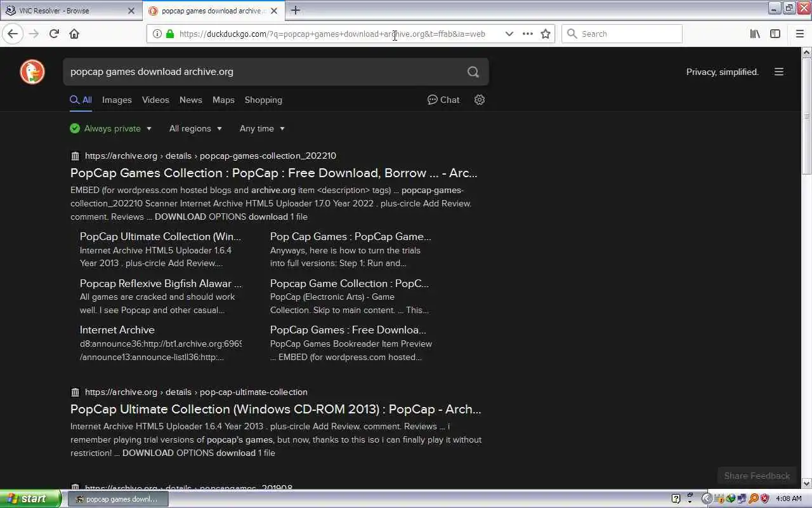Screen dimensions: 812x508
Task: Click the page scrollbar down arrow
Action: point(807,483)
